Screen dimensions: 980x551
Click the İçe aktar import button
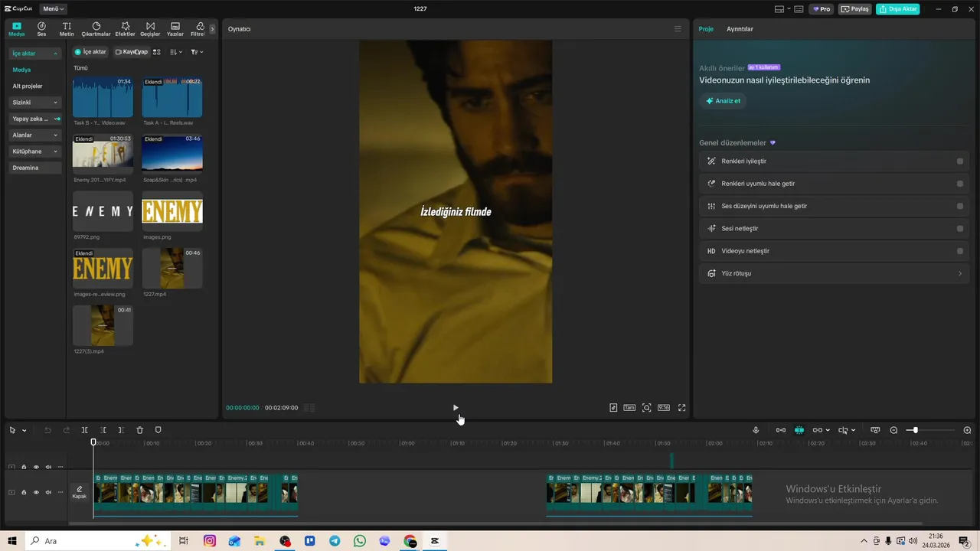coord(90,52)
